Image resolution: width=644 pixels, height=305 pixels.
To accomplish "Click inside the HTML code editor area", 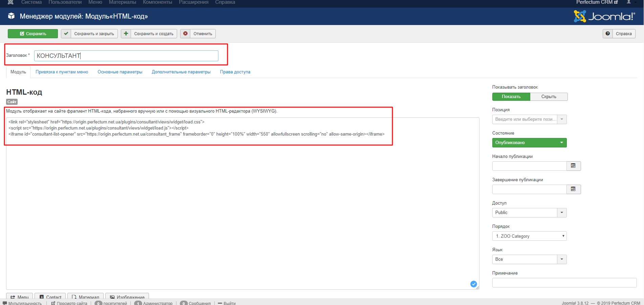I will pos(242,203).
